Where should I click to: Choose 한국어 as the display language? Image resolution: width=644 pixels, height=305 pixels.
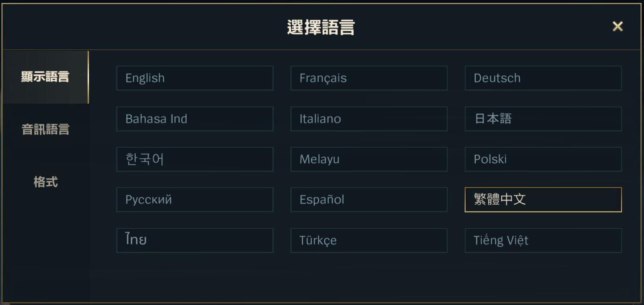click(194, 159)
